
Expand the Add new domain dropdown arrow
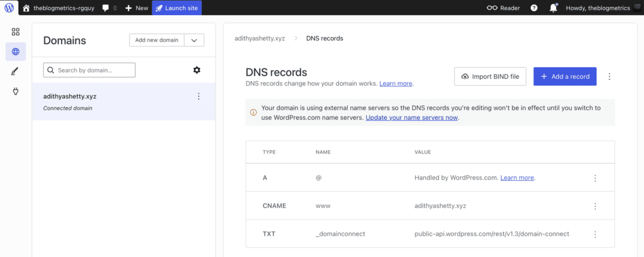194,40
